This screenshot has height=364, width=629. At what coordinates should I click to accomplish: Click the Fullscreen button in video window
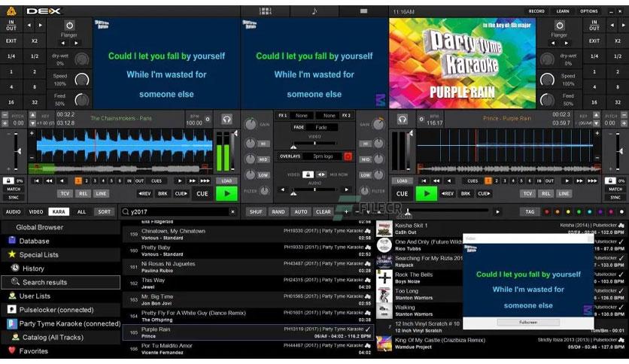(x=528, y=323)
